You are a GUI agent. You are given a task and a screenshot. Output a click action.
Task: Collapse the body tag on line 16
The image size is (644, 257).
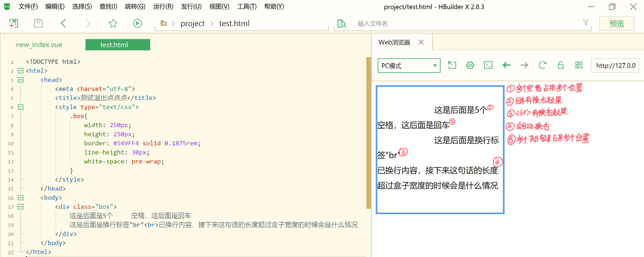(x=21, y=198)
